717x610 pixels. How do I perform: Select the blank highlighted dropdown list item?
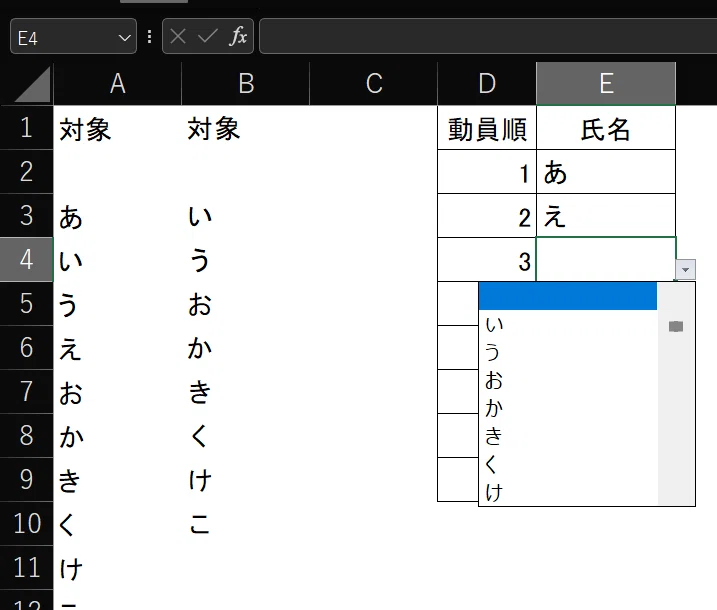567,296
